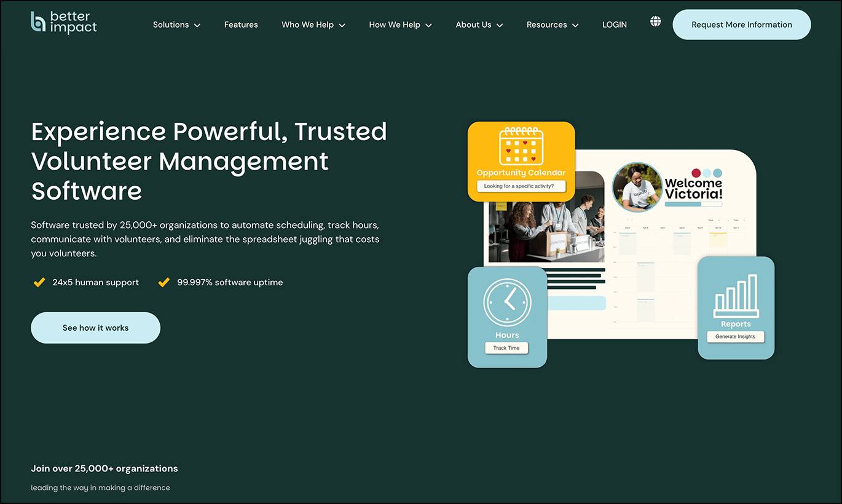Image resolution: width=842 pixels, height=504 pixels.
Task: Click the Hours clock icon
Action: [507, 302]
